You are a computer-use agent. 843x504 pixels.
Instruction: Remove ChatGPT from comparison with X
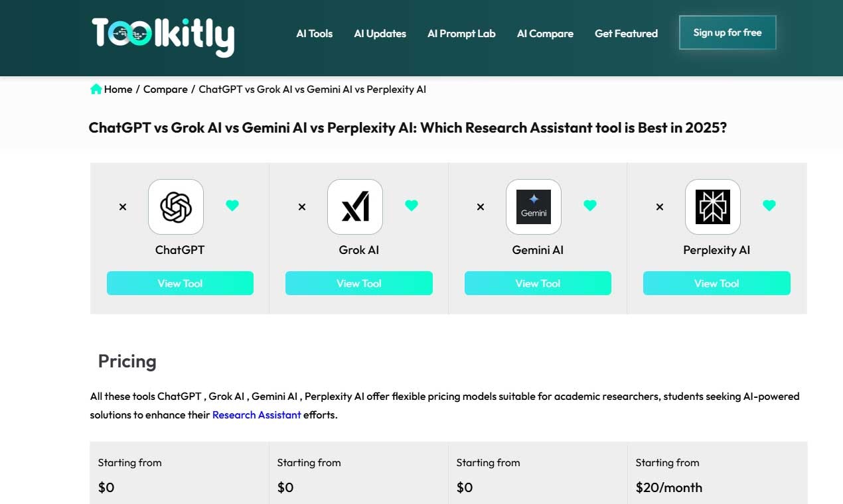tap(123, 207)
